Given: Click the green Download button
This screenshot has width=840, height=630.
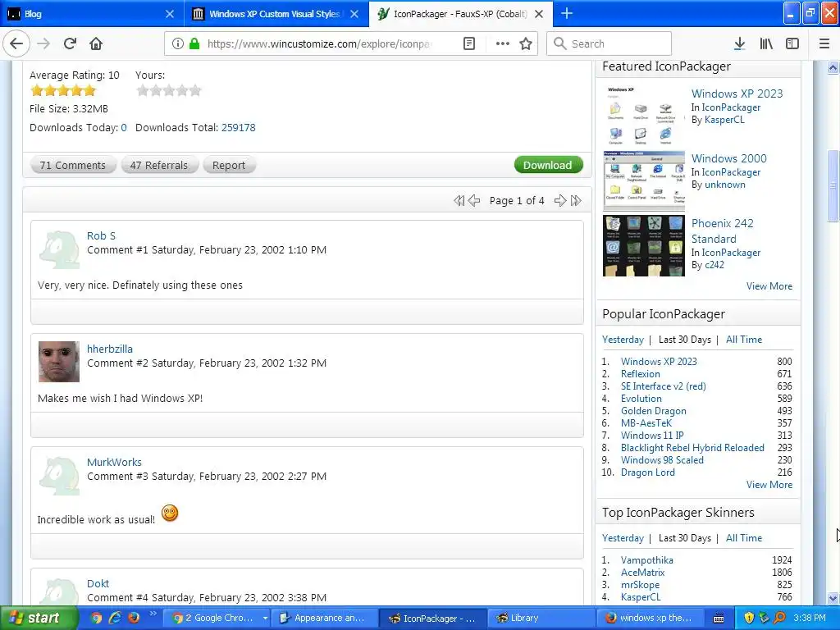Looking at the screenshot, I should coord(548,165).
